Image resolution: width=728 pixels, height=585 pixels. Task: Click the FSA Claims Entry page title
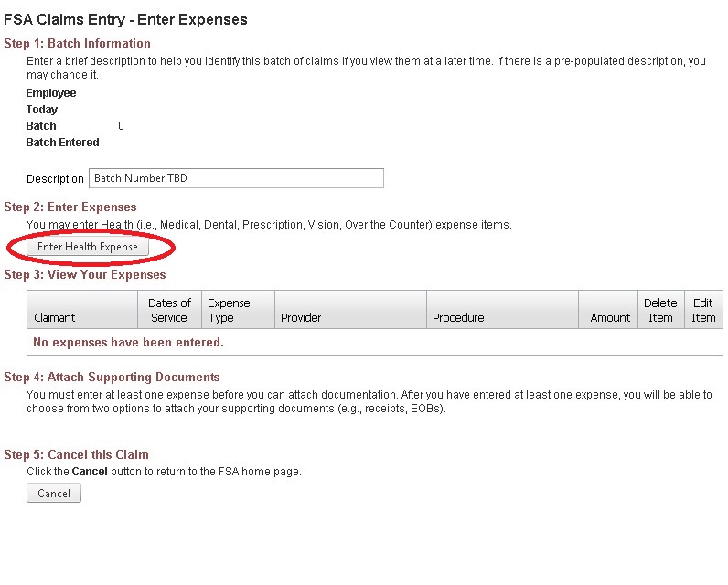(x=126, y=19)
